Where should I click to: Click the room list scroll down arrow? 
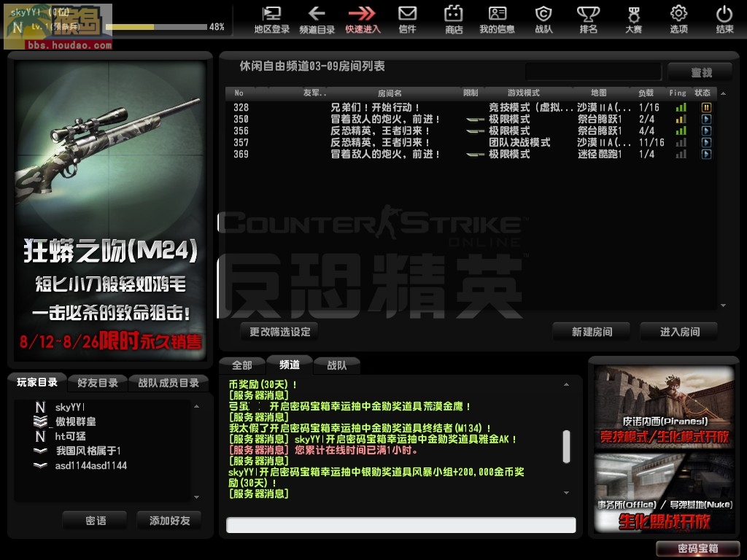click(724, 306)
